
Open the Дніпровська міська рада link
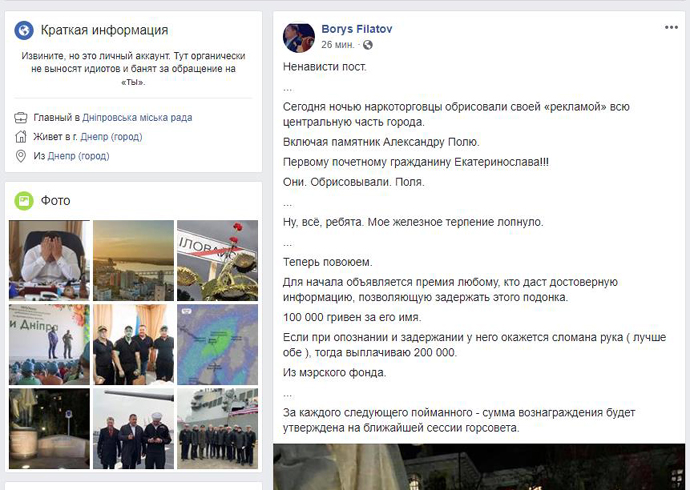tap(137, 117)
